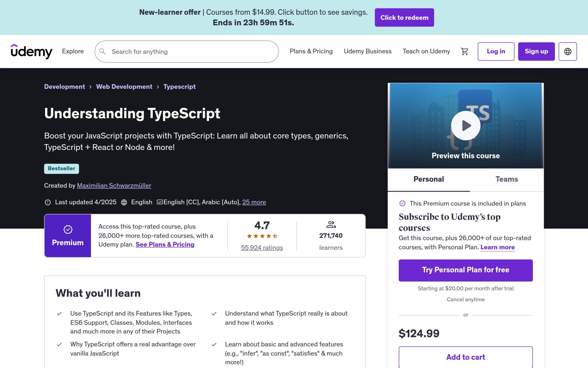Click the closed captions icon
The width and height of the screenshot is (588, 368).
160,202
